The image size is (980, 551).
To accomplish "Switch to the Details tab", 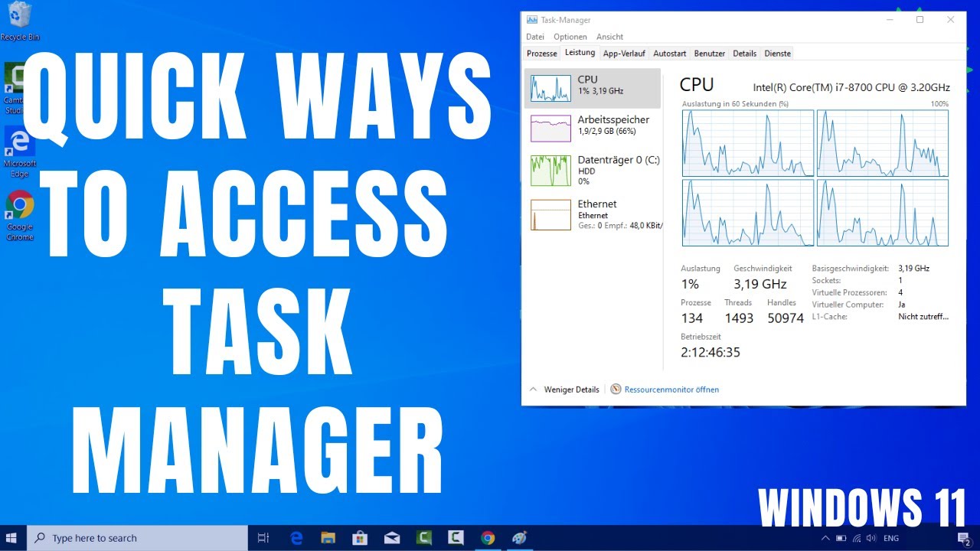I will point(744,54).
